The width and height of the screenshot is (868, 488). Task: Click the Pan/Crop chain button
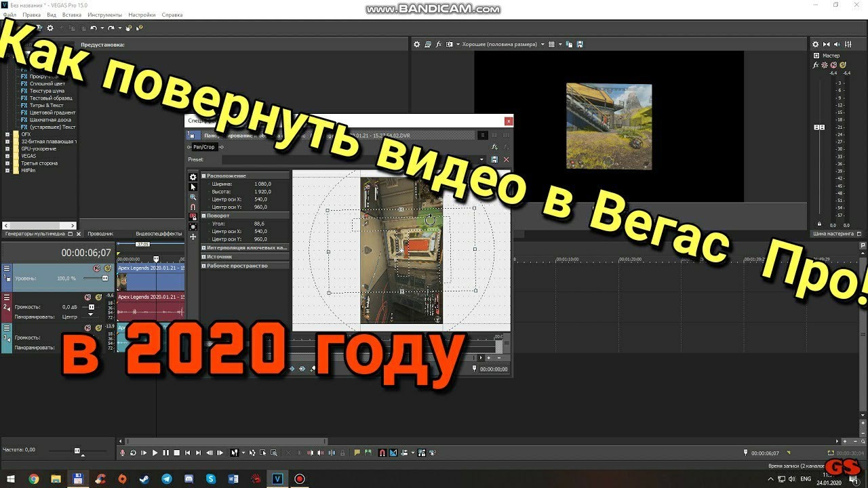click(x=203, y=147)
